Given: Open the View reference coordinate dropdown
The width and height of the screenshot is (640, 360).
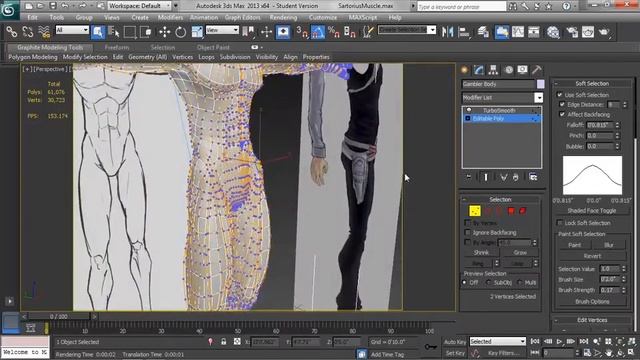Looking at the screenshot, I should click(222, 30).
